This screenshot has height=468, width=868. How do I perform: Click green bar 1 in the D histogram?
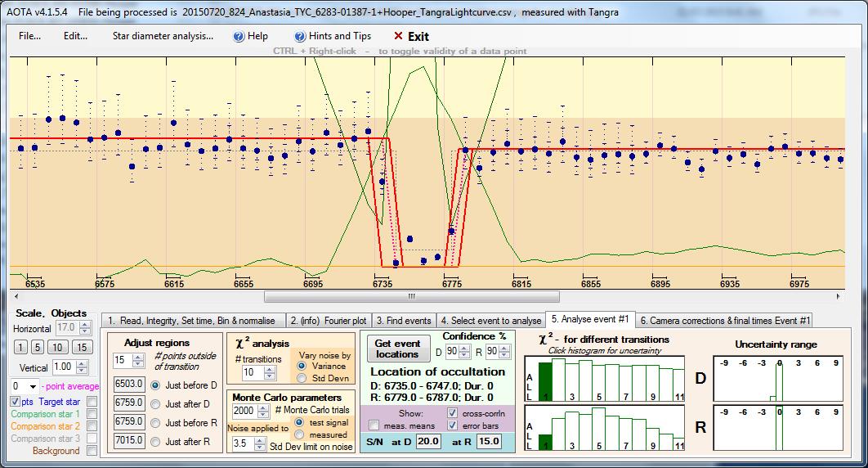click(x=545, y=381)
